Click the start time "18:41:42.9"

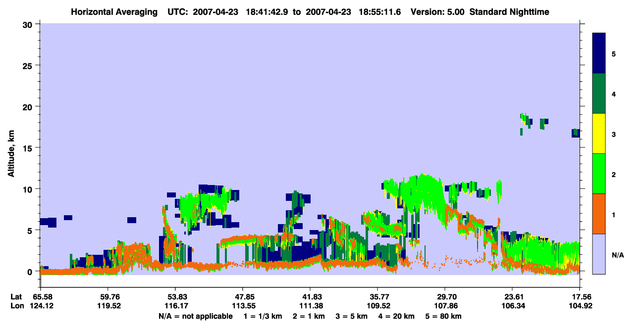click(267, 11)
